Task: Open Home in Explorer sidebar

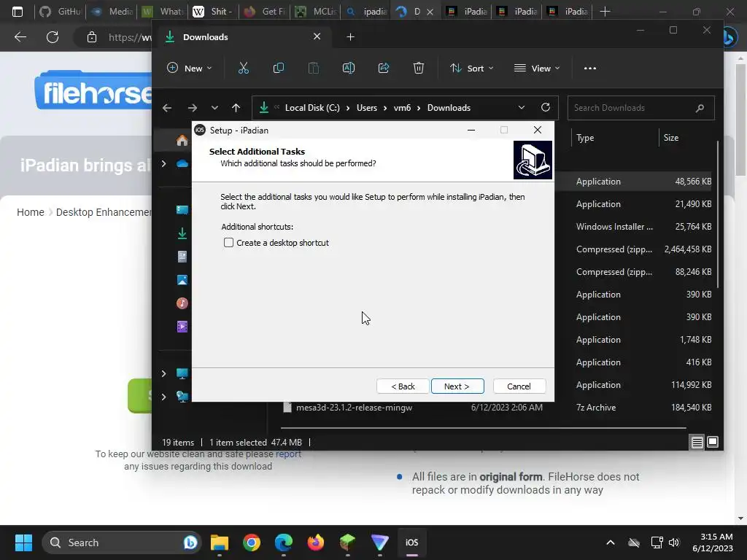Action: (x=182, y=141)
